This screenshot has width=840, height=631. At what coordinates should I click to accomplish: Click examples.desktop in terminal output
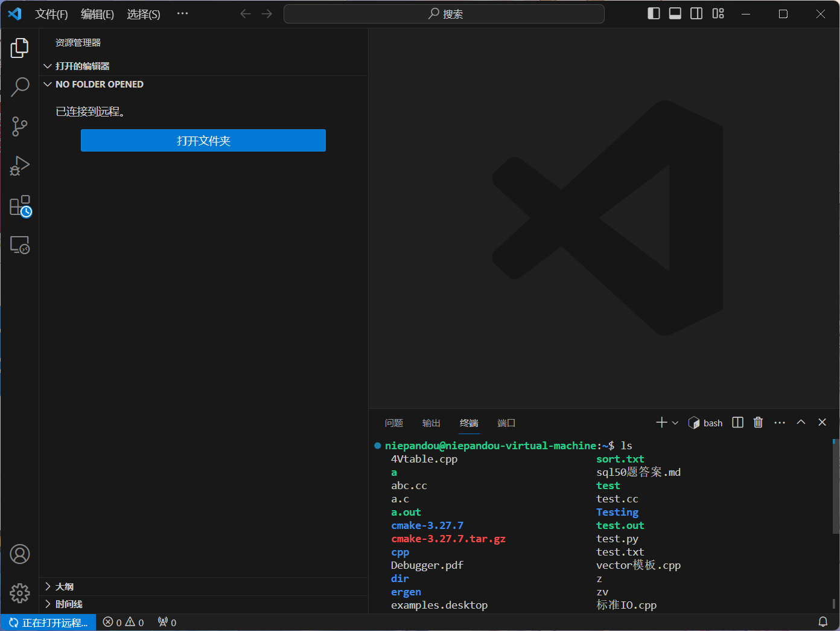pos(439,606)
